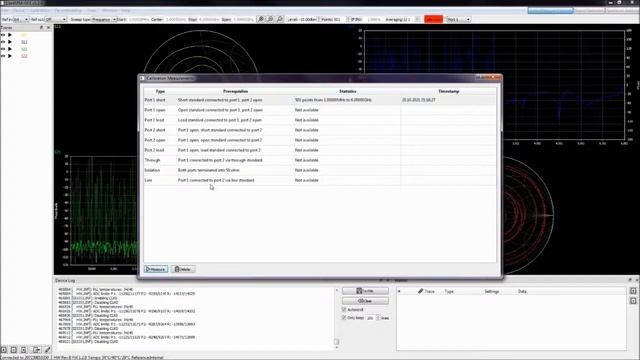Click the first magnifier zoom icon in toolbar
Viewport: 640px width, 360px height.
pyautogui.click(x=260, y=19)
